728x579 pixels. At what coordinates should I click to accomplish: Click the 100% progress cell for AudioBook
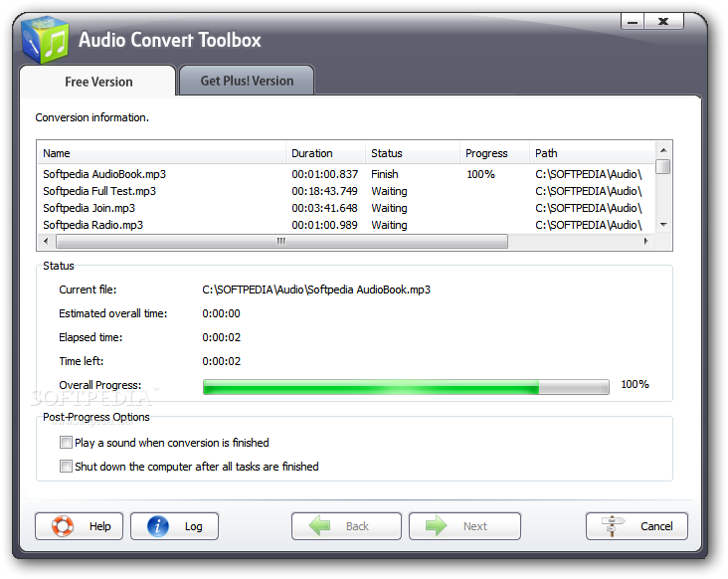tap(480, 174)
